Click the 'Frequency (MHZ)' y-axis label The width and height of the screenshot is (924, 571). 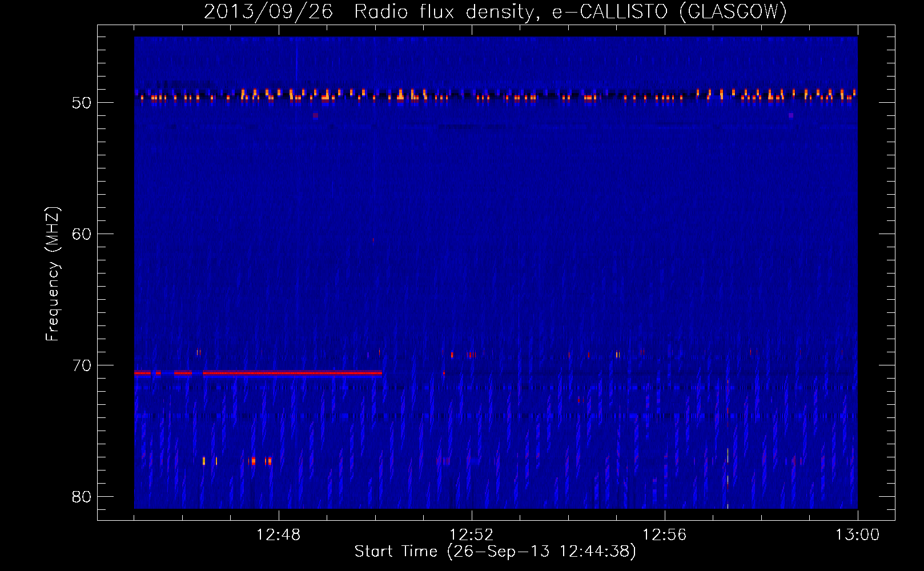click(x=53, y=275)
